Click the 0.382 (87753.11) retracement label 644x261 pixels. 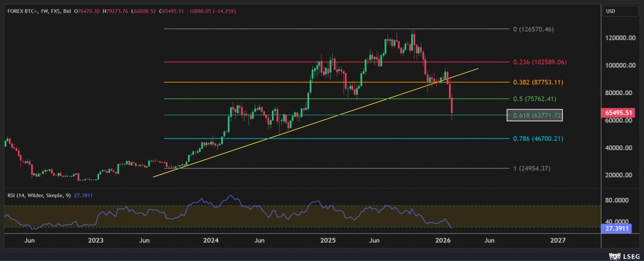coord(537,82)
